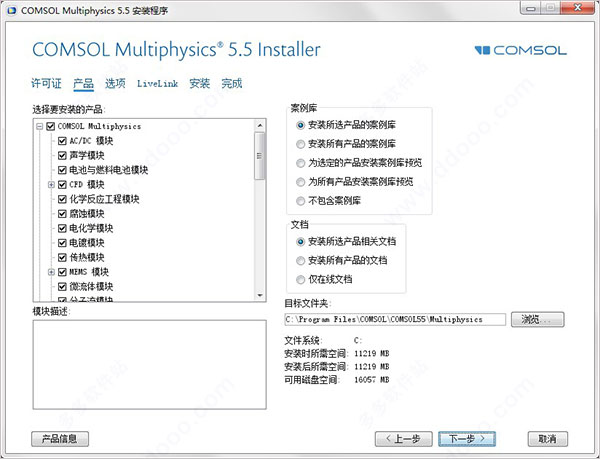
Task: Collapse the COMSOL Multiphysics tree node
Action: point(39,126)
